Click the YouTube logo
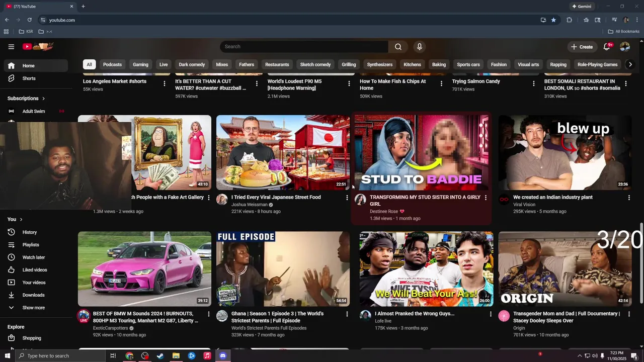Image resolution: width=644 pixels, height=362 pixels. pos(38,47)
